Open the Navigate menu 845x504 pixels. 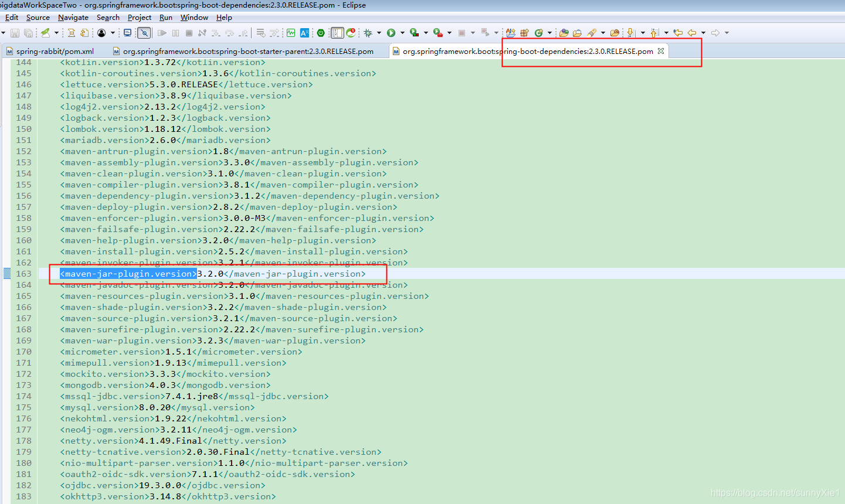(73, 17)
